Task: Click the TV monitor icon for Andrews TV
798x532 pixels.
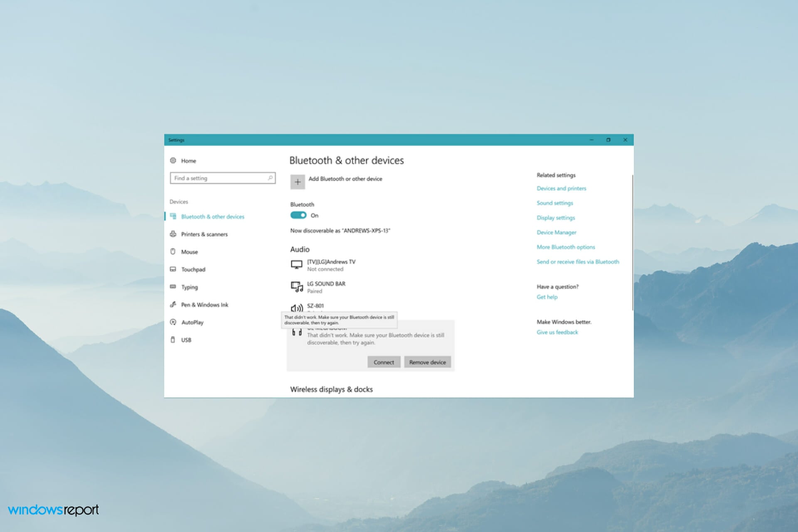Action: point(296,265)
